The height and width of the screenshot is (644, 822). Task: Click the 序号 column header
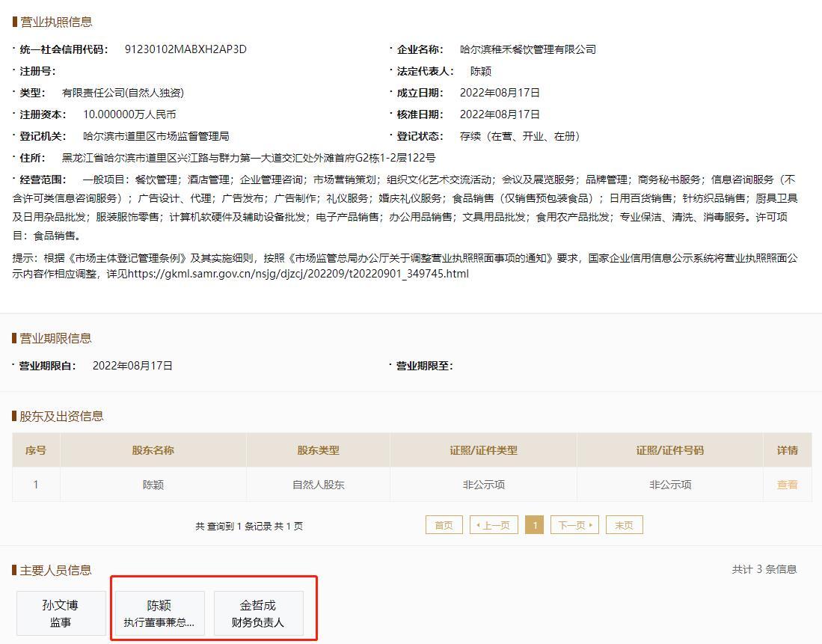click(x=36, y=450)
